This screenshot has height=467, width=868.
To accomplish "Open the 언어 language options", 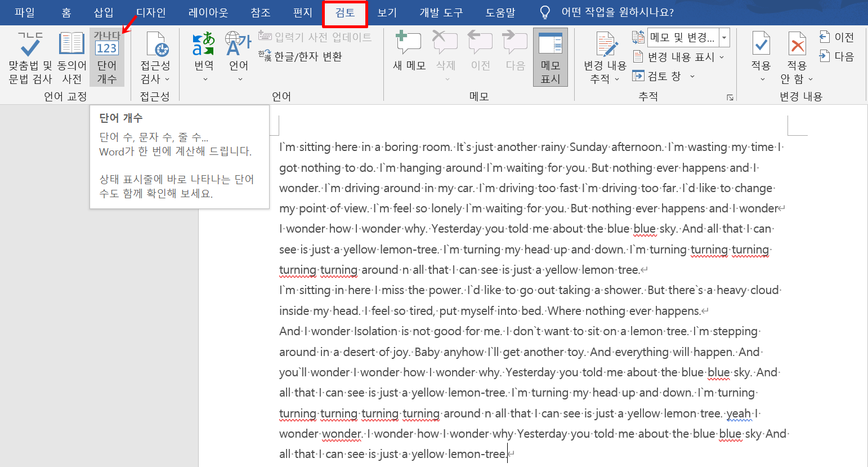I will point(239,57).
